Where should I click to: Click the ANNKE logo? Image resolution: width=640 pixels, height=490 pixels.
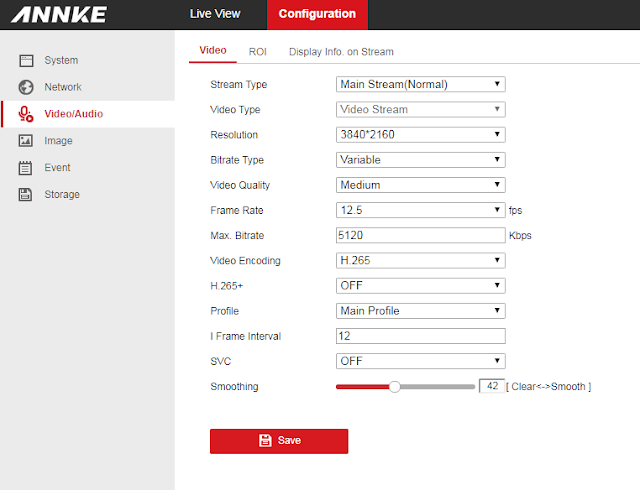click(x=59, y=14)
